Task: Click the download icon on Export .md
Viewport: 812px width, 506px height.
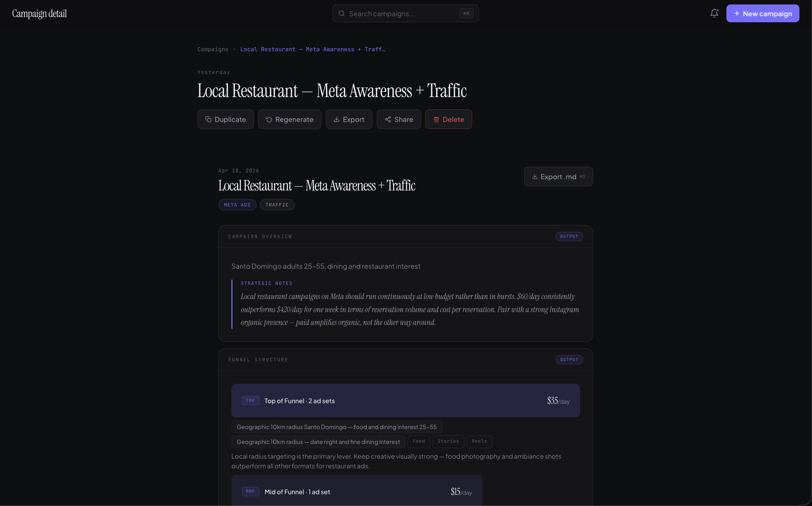Action: (535, 176)
